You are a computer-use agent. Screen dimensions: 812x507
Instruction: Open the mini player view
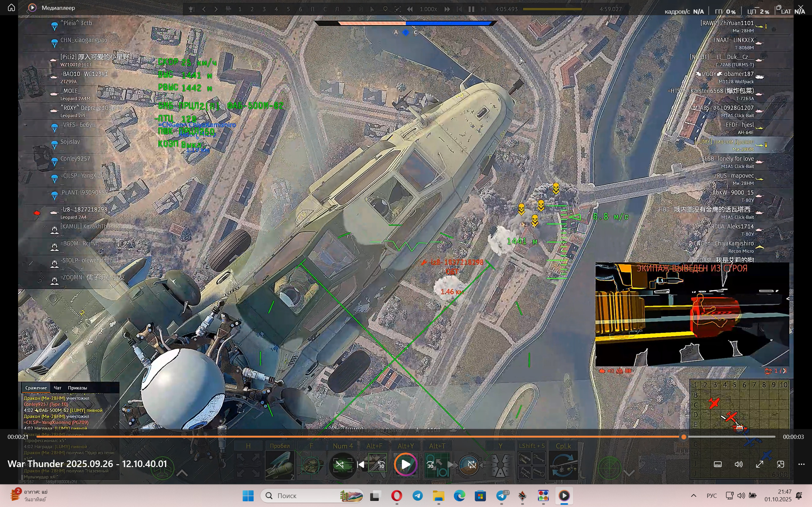(x=781, y=465)
